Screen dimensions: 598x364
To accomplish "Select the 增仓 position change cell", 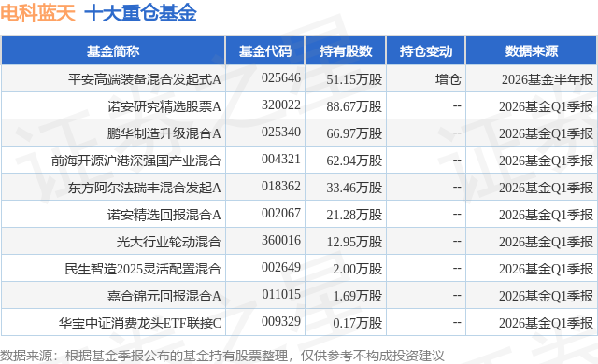I will 448,79.
